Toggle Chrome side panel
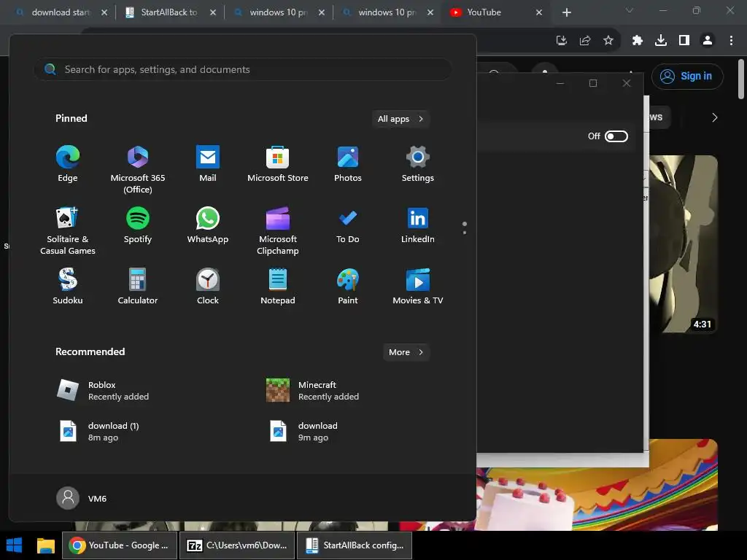This screenshot has width=747, height=560. [684, 41]
